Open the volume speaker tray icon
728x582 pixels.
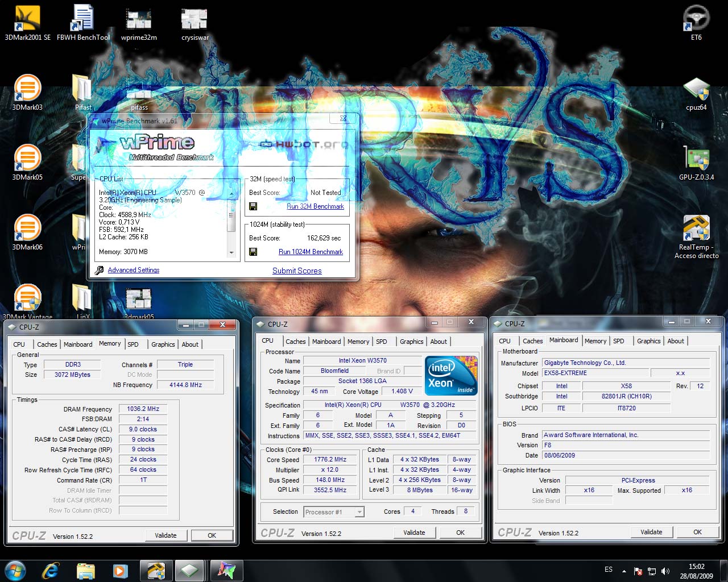(665, 571)
